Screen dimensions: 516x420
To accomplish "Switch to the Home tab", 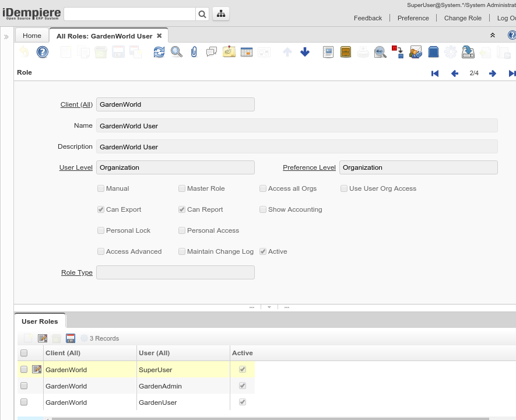I will click(32, 36).
